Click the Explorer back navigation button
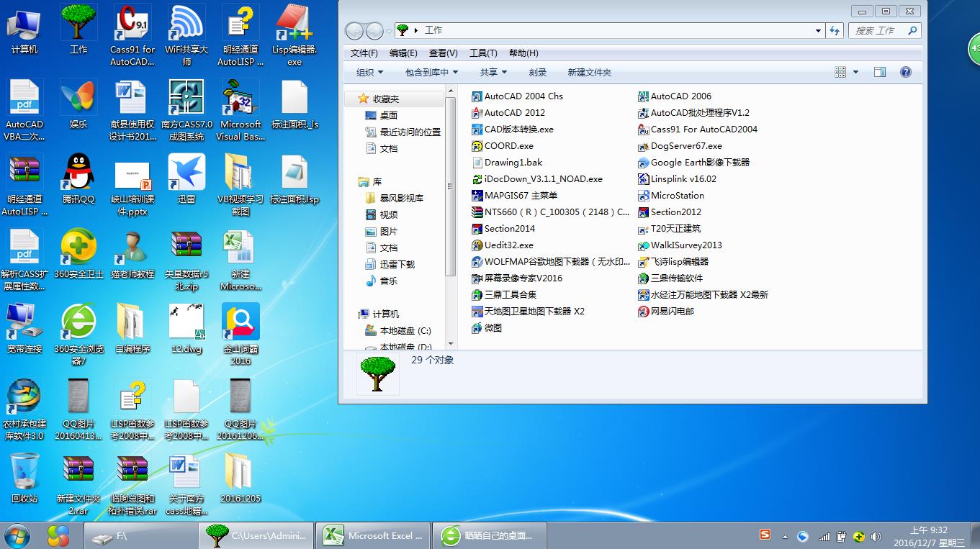This screenshot has height=549, width=980. 354,31
